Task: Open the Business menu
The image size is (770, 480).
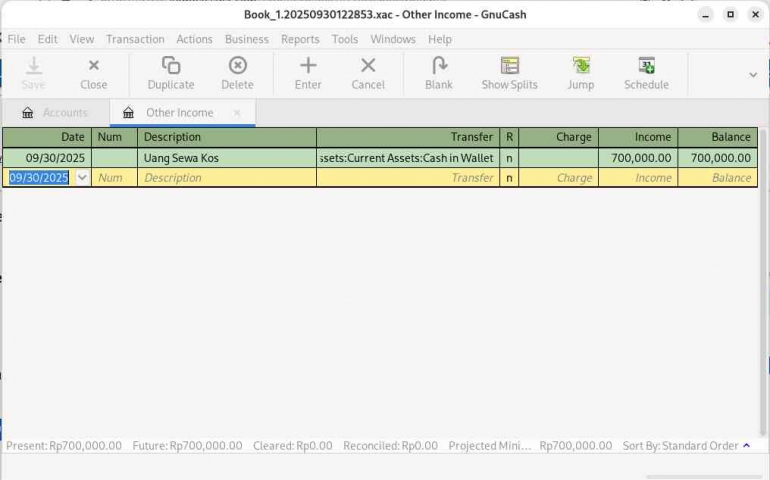Action: 246,39
